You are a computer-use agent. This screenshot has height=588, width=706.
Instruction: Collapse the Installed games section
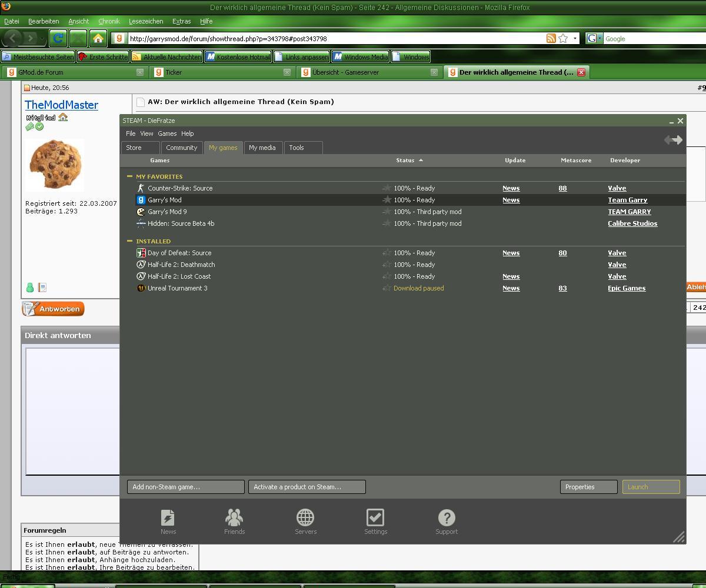click(x=129, y=241)
